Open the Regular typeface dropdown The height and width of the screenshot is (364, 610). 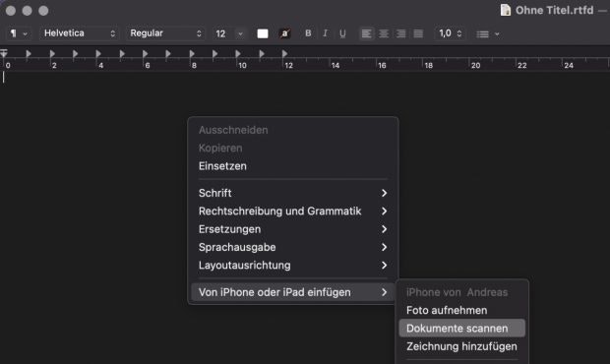click(x=165, y=33)
